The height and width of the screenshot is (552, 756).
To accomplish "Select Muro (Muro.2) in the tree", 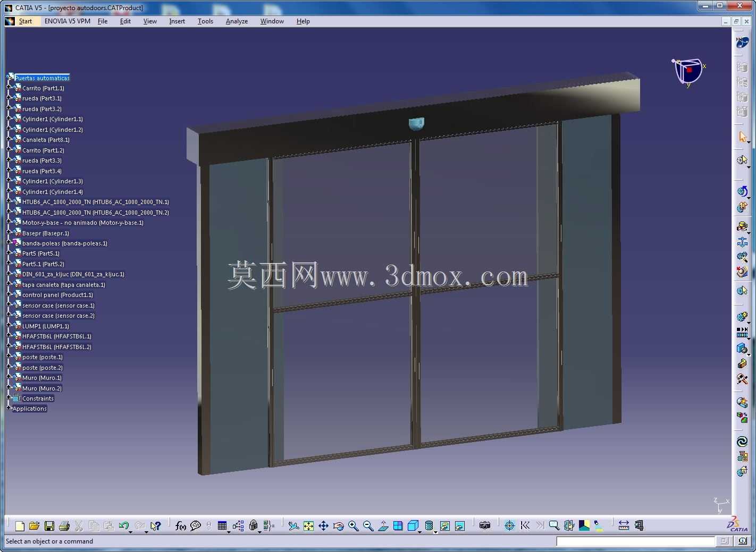I will tap(42, 388).
